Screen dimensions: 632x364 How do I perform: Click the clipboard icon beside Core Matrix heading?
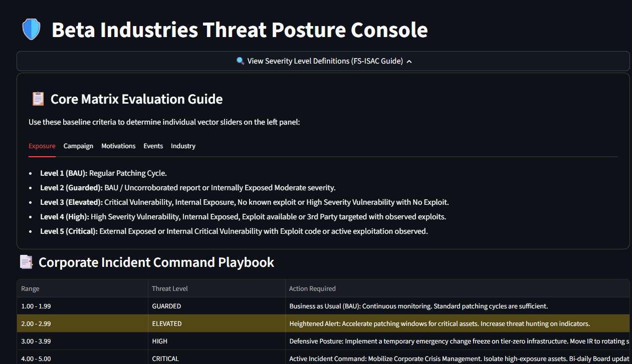pos(38,99)
